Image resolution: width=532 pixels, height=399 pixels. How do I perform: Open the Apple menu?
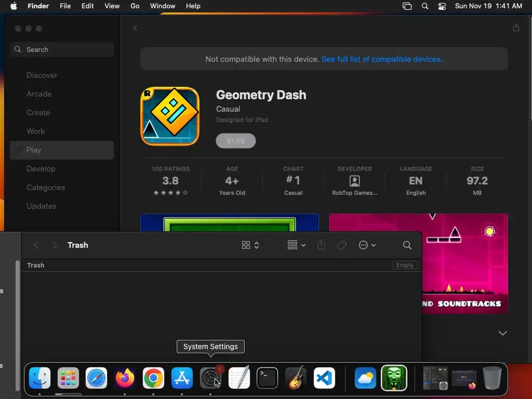pos(14,6)
